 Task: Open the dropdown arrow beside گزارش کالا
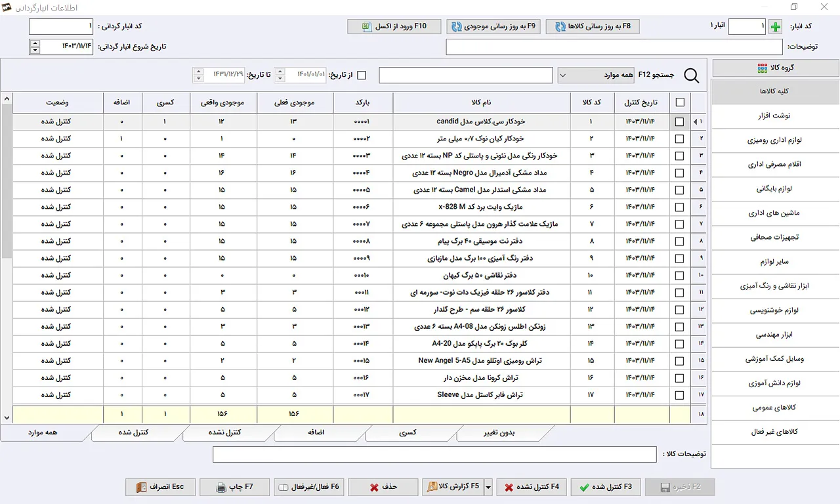pyautogui.click(x=488, y=487)
